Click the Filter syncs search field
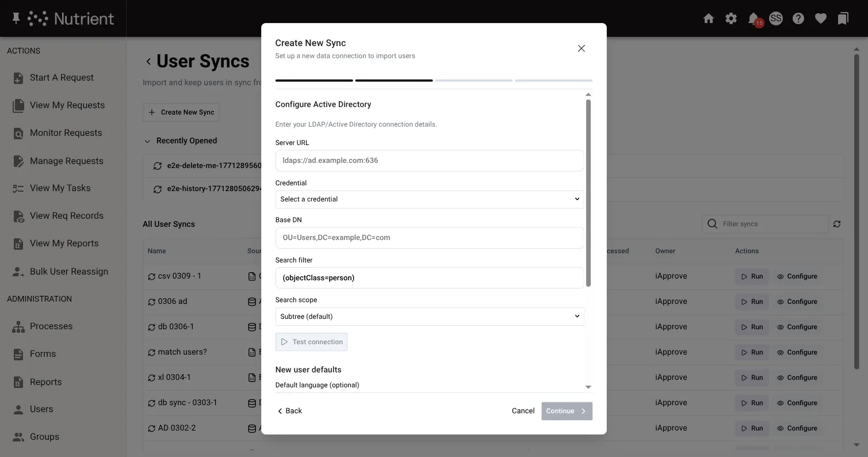 tap(764, 224)
